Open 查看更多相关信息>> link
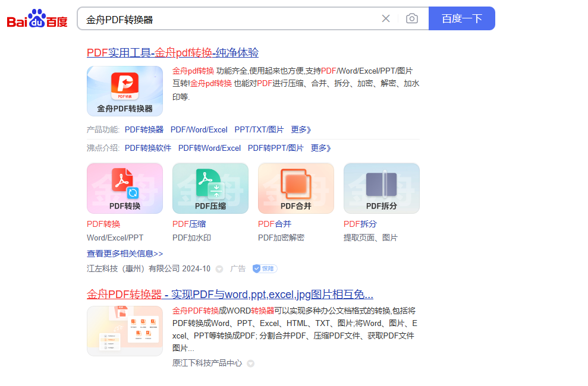 click(x=125, y=254)
